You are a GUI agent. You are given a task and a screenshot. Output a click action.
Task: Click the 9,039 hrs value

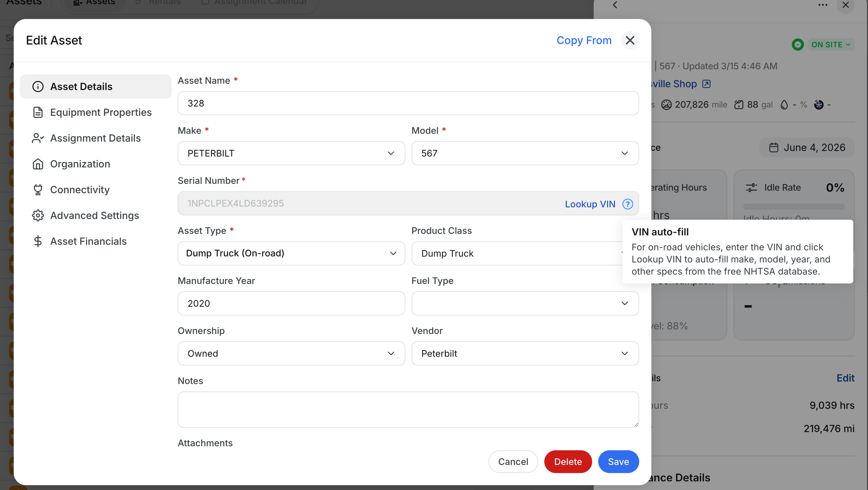click(x=832, y=405)
